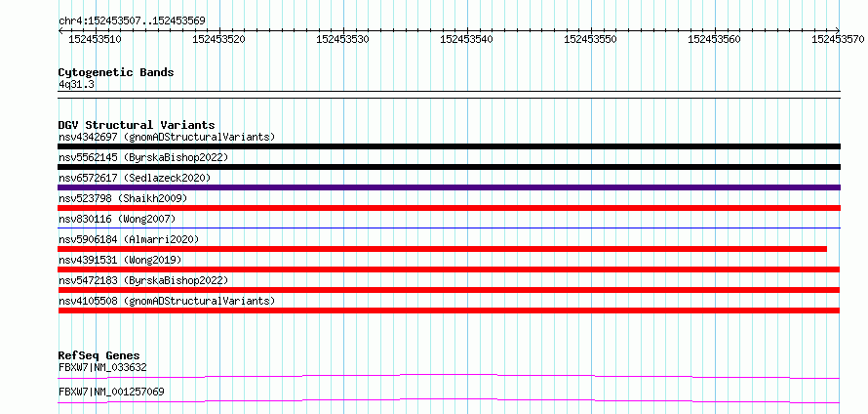Click the chr4:152453507..152453569 region label
This screenshot has width=868, height=414.
pyautogui.click(x=132, y=21)
